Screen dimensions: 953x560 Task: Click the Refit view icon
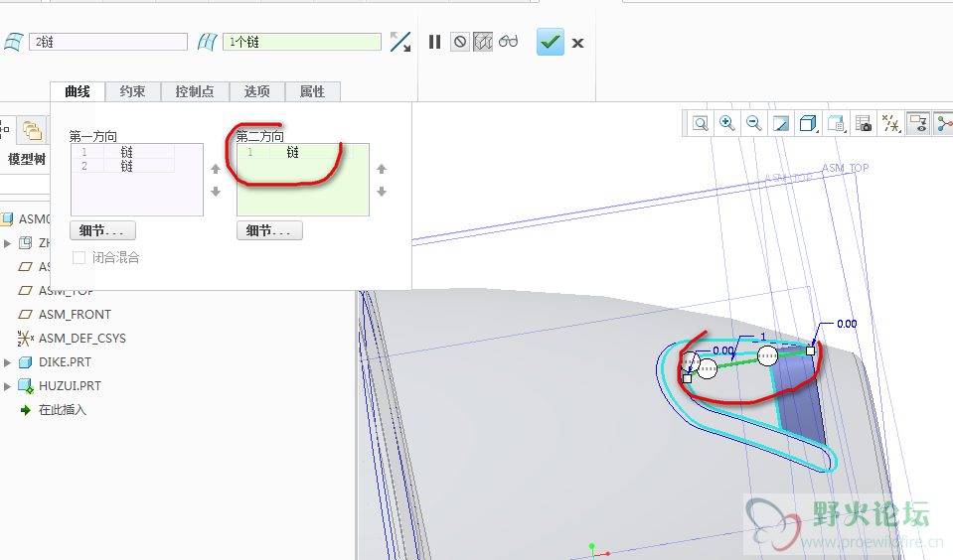701,124
